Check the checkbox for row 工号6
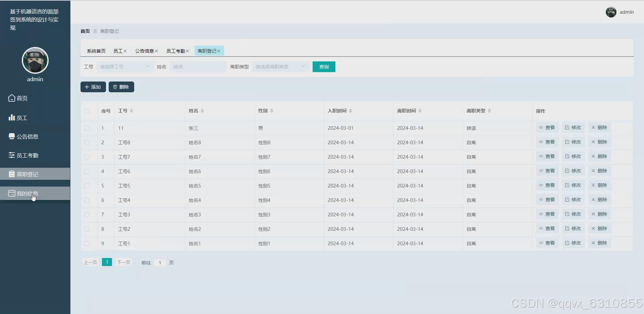644x314 pixels. 87,171
